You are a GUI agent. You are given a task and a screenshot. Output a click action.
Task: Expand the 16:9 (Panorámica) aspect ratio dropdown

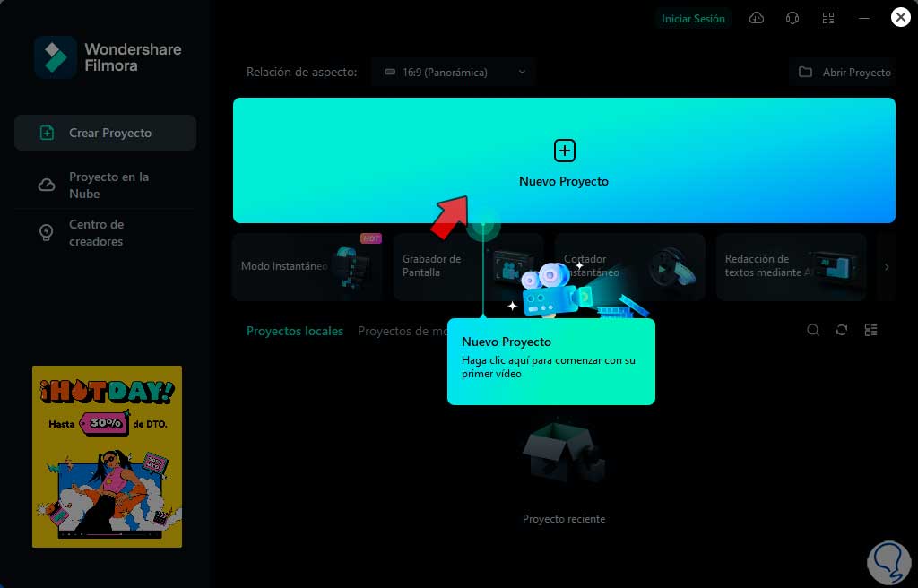[x=453, y=72]
